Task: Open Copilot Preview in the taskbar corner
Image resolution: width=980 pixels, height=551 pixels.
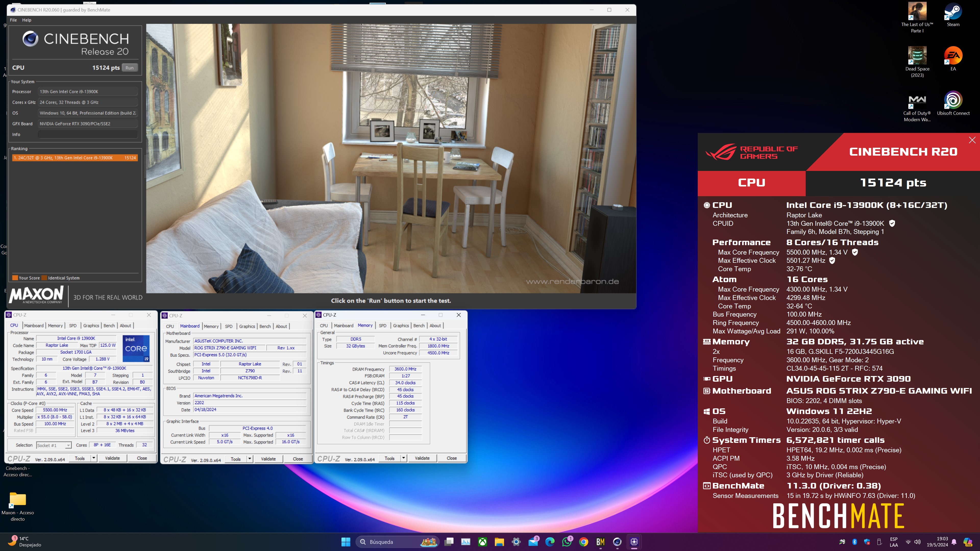Action: pos(968,542)
